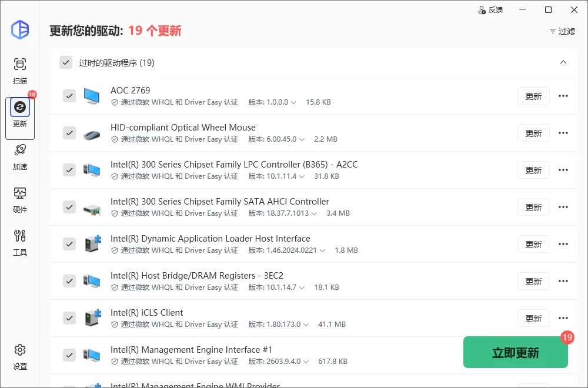Click Dynamic Application Loader device icon
588x388 pixels.
tap(93, 243)
